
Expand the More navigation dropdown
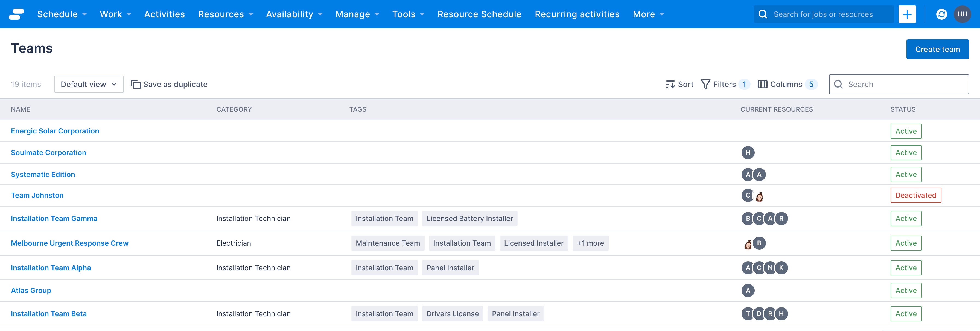click(x=648, y=14)
